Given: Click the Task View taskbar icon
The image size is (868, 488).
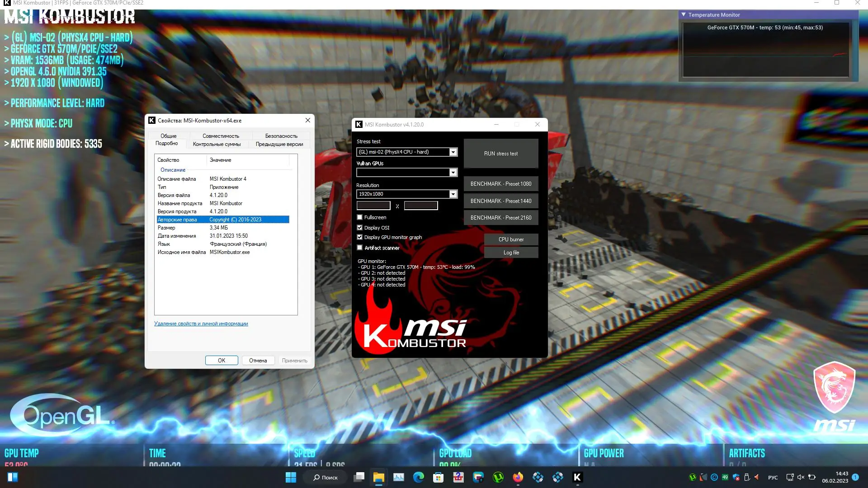Looking at the screenshot, I should 359,477.
